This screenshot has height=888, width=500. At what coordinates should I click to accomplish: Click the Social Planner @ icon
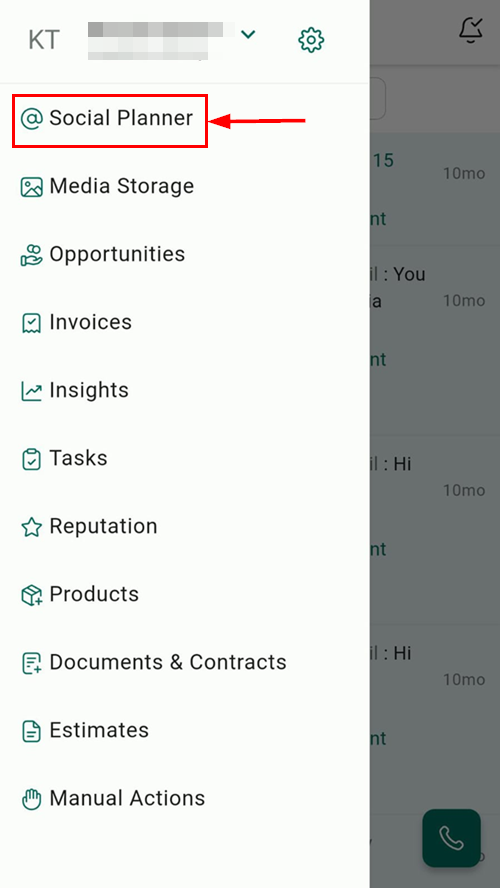pos(32,119)
